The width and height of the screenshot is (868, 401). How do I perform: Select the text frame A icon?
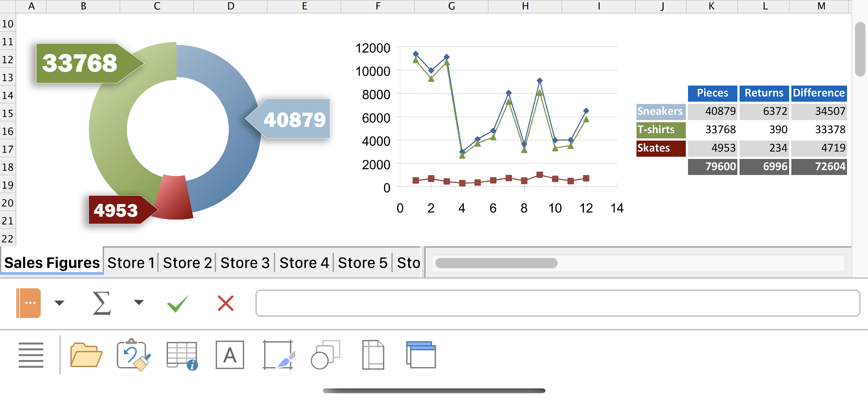(230, 355)
